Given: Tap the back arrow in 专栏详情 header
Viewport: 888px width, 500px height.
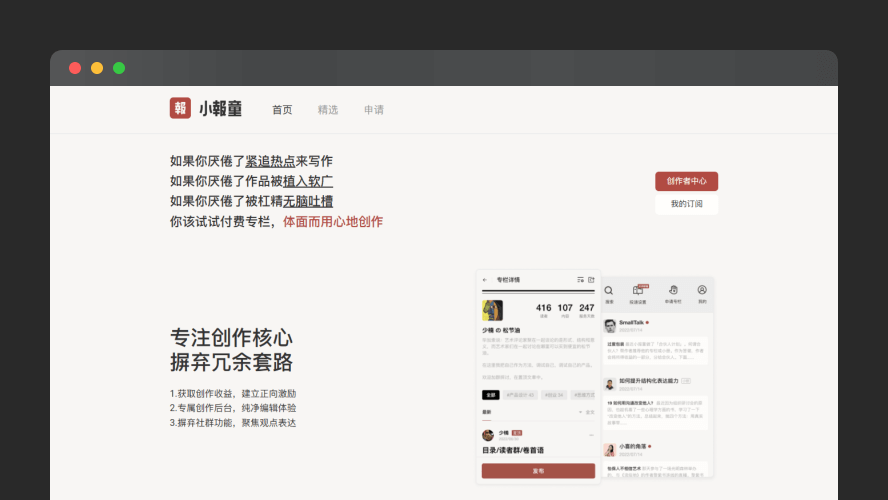Looking at the screenshot, I should (485, 279).
